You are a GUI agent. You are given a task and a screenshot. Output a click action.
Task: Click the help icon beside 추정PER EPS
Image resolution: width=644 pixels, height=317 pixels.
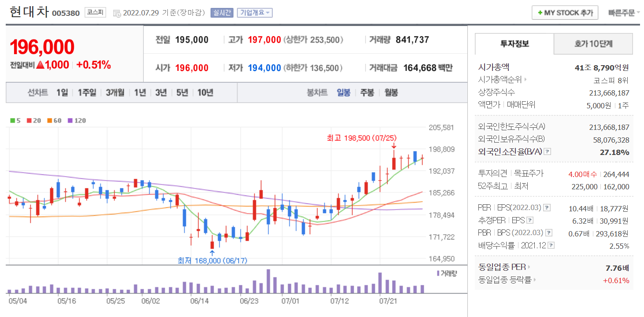click(530, 220)
